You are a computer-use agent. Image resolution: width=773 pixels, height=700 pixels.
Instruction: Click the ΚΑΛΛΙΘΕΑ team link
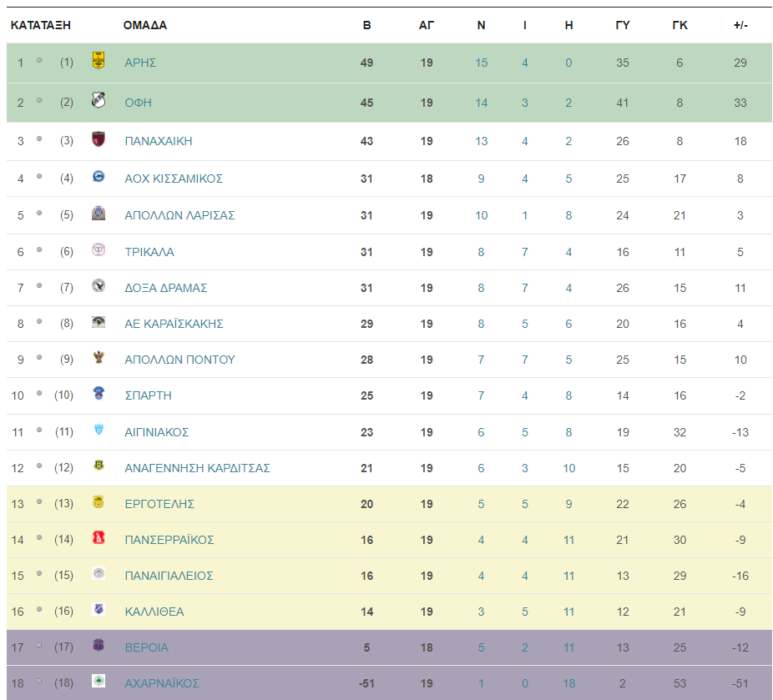point(154,612)
